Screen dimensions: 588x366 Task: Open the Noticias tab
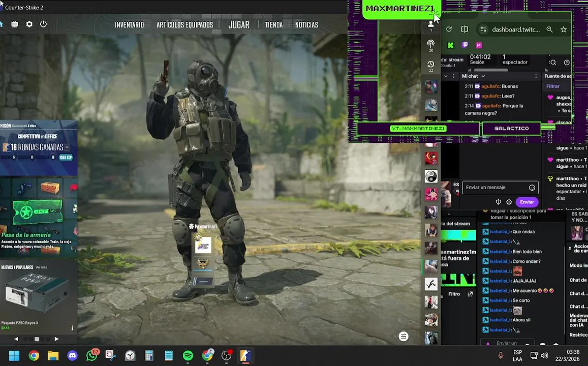tap(306, 25)
